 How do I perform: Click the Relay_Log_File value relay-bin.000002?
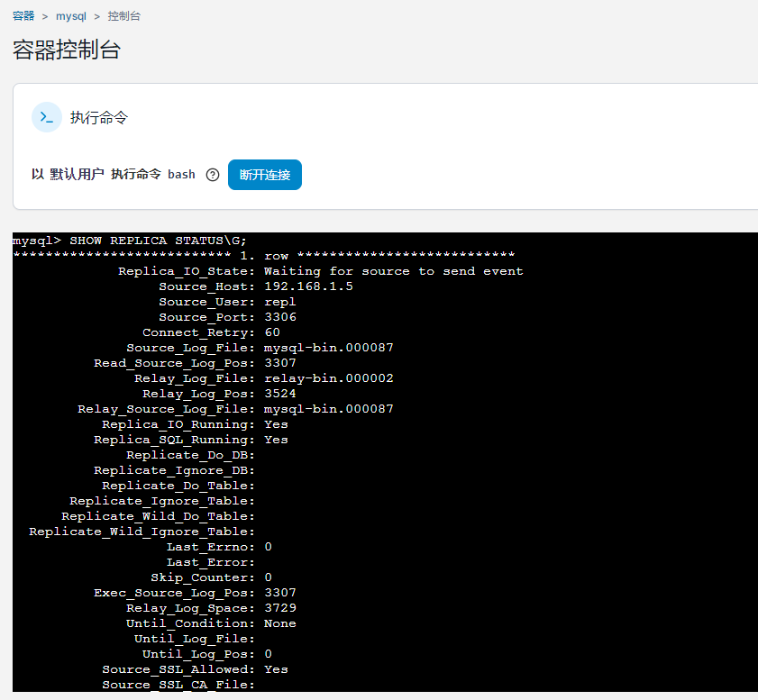[x=328, y=378]
